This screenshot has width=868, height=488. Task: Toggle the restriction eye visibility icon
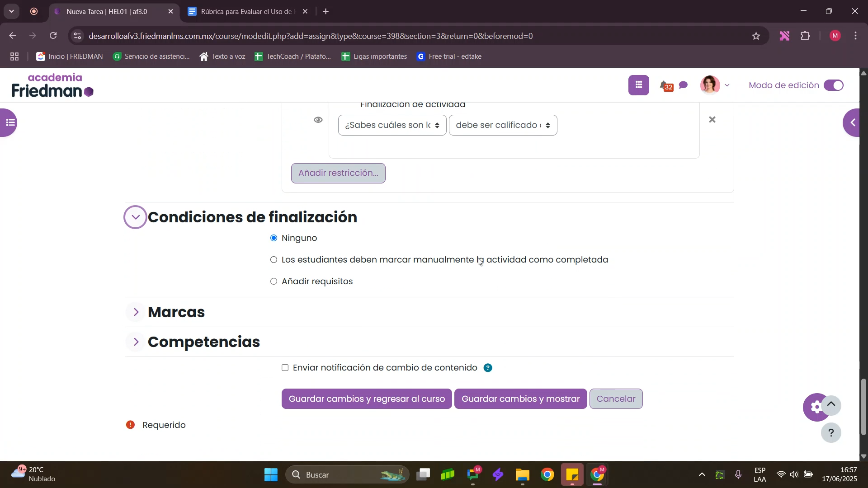(x=318, y=120)
